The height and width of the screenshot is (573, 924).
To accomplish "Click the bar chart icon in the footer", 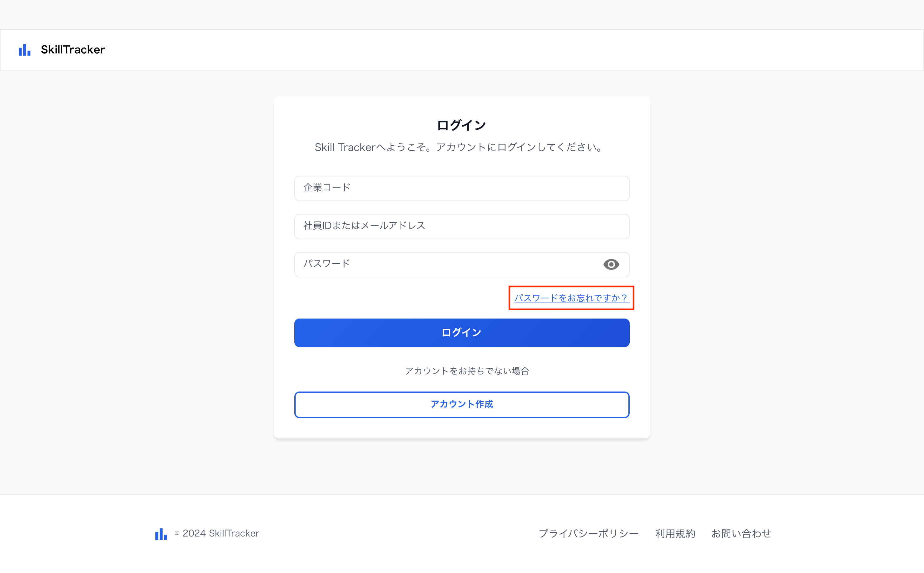I will [x=161, y=534].
